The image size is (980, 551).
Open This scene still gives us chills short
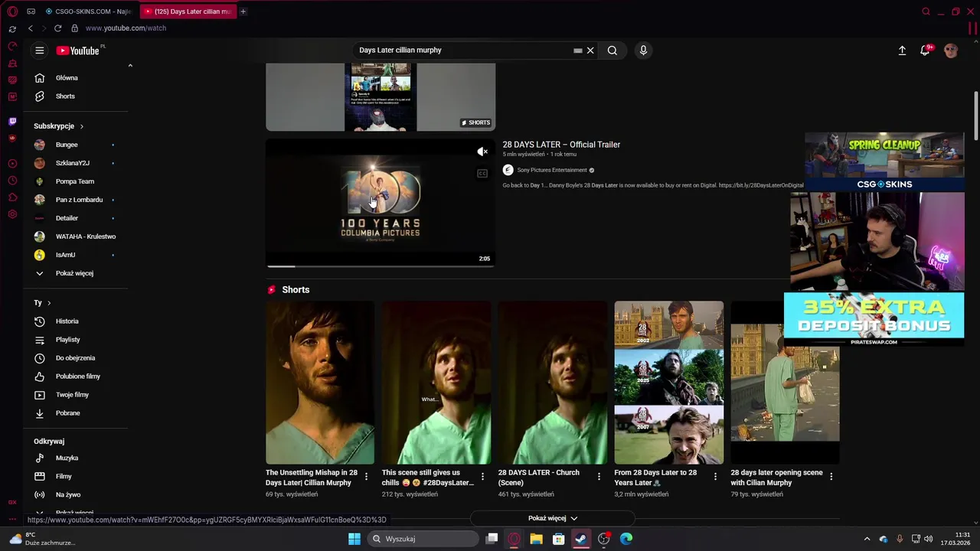coord(436,383)
